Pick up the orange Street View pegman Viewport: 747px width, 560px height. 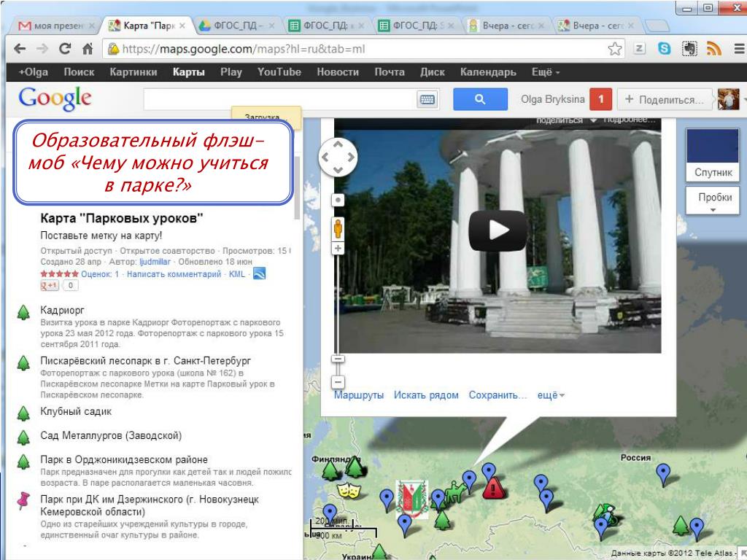(338, 228)
